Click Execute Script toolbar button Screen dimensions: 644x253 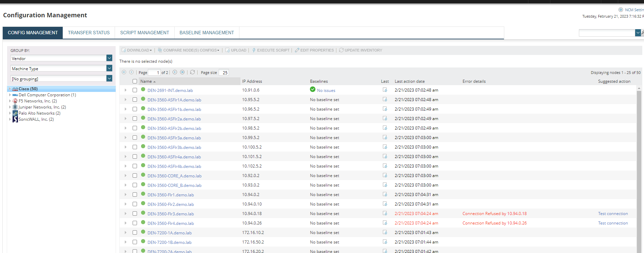point(271,50)
